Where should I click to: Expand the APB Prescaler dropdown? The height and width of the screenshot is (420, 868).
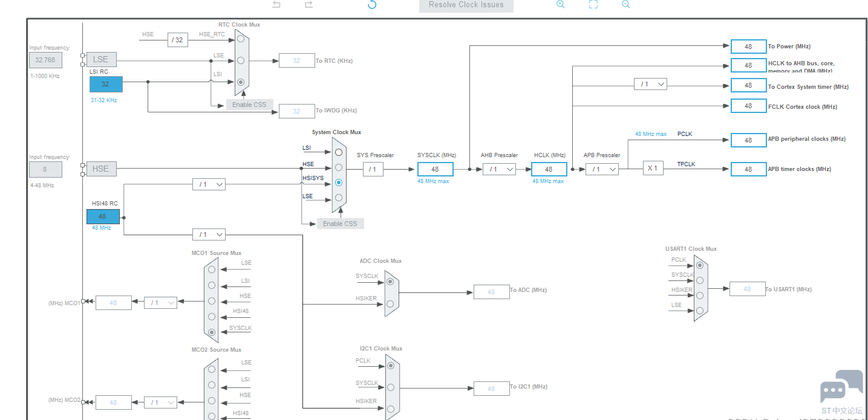point(602,170)
